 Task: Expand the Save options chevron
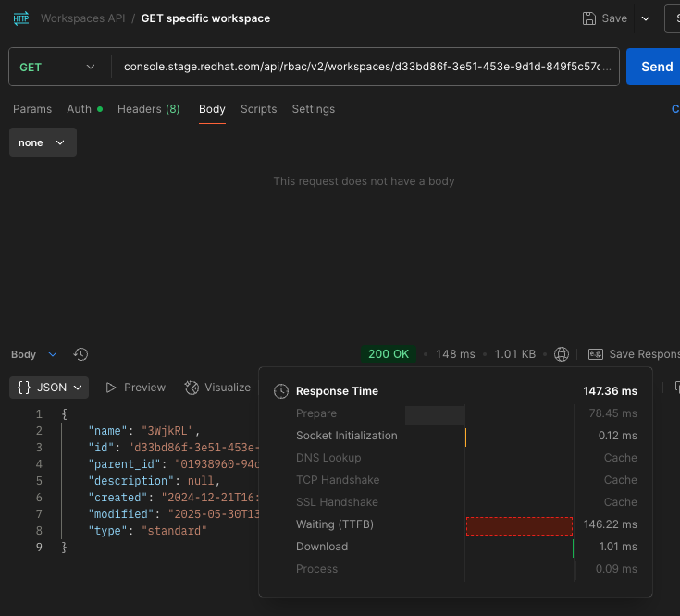click(646, 18)
